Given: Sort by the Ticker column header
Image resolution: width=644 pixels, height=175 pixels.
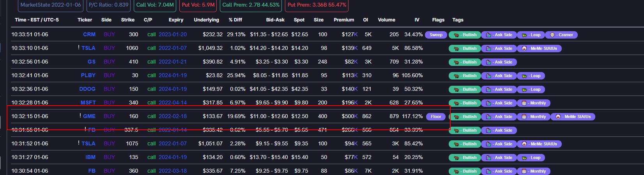Looking at the screenshot, I should click(85, 20).
